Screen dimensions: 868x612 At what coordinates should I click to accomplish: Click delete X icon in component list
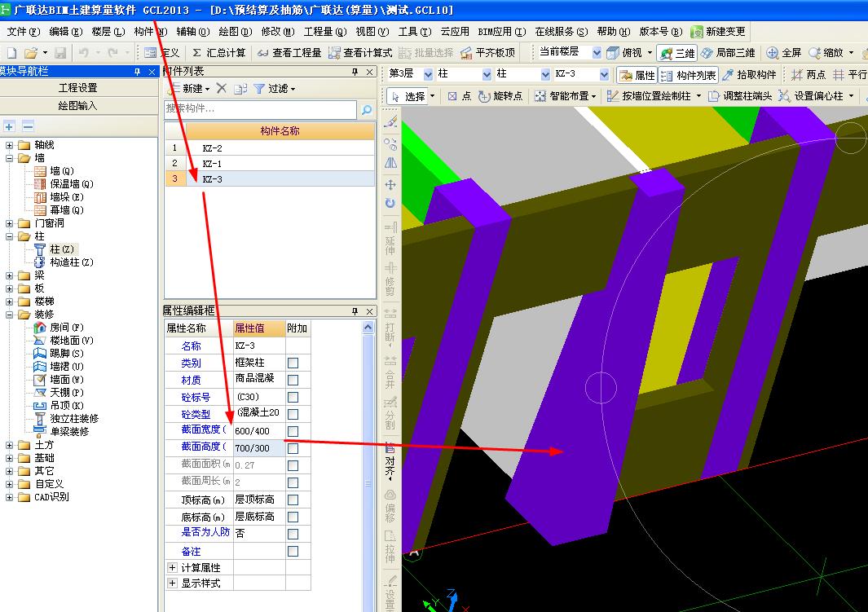click(222, 88)
